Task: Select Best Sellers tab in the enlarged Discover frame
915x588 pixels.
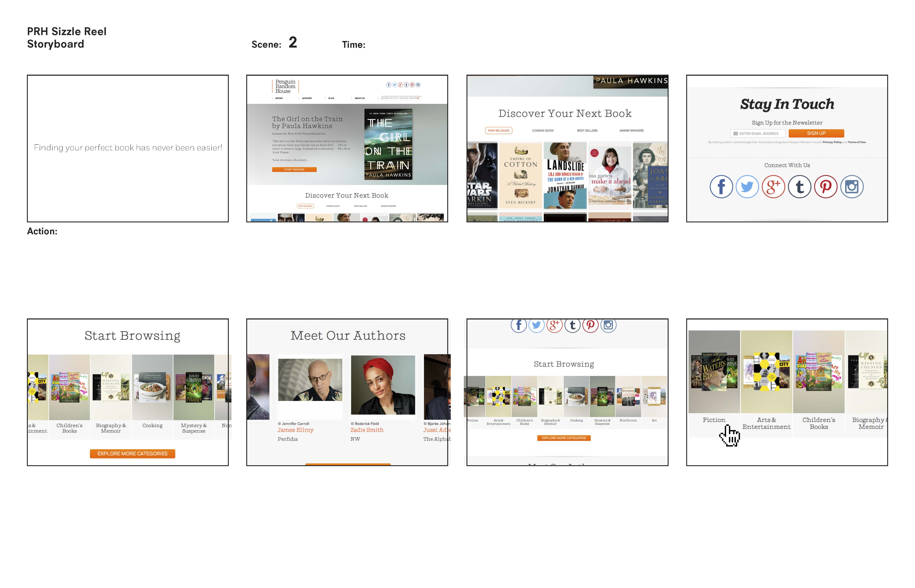Action: coord(587,131)
